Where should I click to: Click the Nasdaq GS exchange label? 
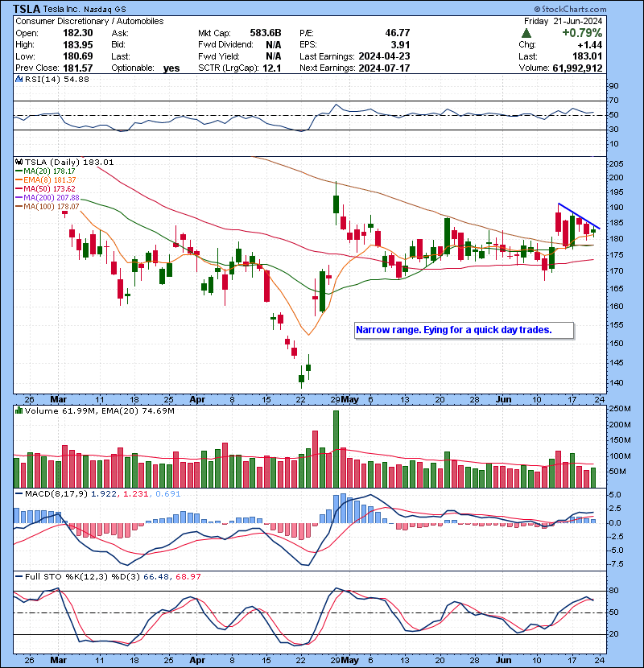[x=105, y=10]
